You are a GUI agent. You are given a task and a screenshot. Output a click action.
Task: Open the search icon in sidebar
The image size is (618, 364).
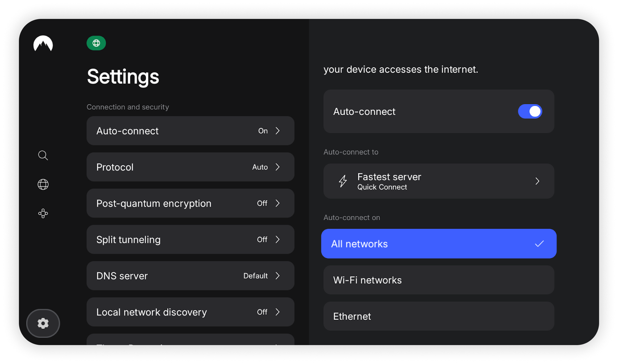tap(43, 155)
